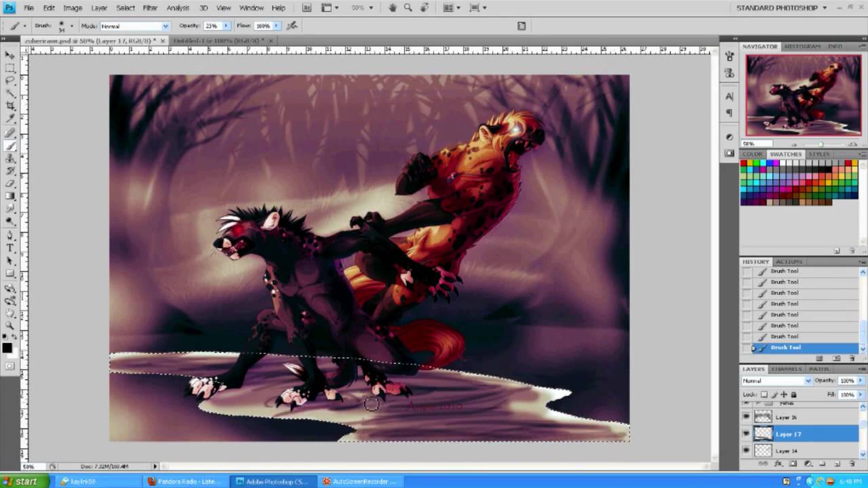Delete the current layer via trash icon
868x488 pixels.
tap(852, 464)
